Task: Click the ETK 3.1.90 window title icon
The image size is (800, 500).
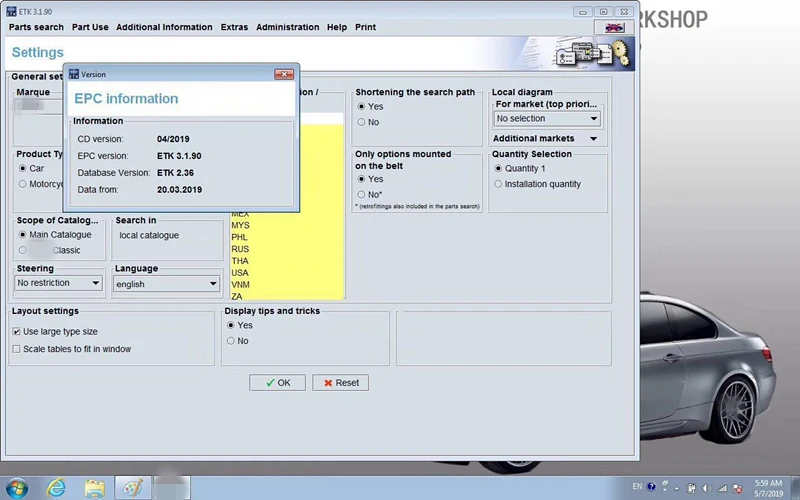Action: click(x=11, y=11)
